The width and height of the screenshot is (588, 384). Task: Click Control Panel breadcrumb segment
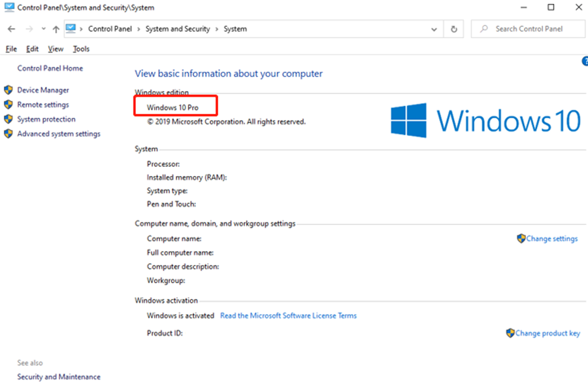110,29
